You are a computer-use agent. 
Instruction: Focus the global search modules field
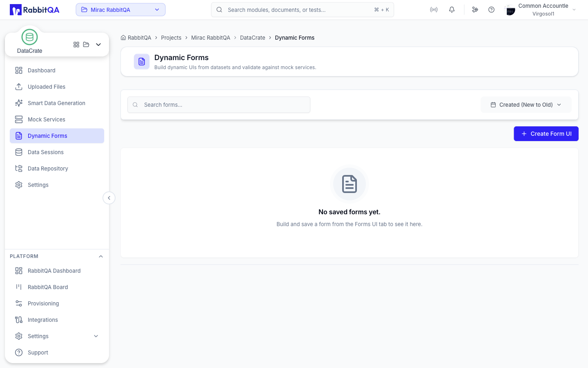303,10
